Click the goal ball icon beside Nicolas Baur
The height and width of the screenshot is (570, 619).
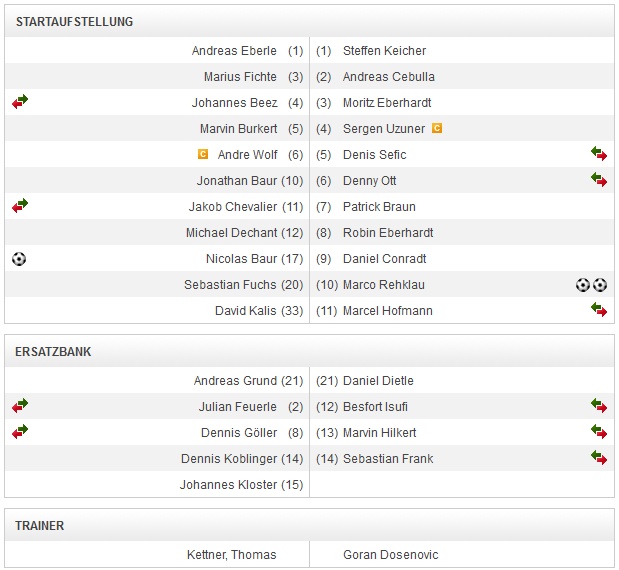19,258
